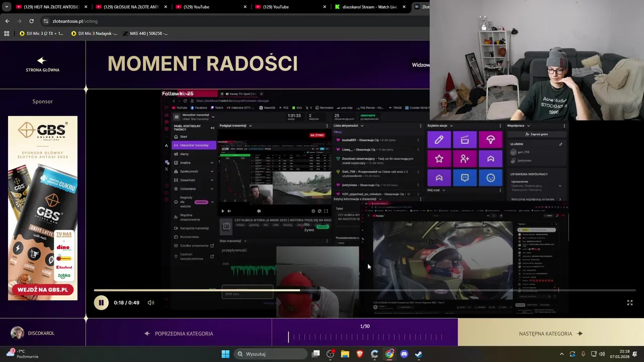Viewport: 644px width, 362px height.
Task: Open DJI Mic 3 Nadajnik bookmark
Action: tap(94, 34)
